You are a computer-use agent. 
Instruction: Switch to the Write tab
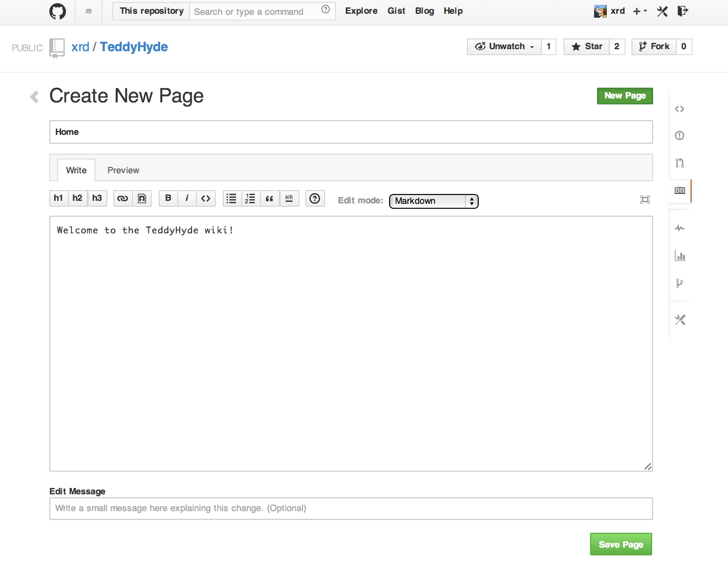coord(76,170)
